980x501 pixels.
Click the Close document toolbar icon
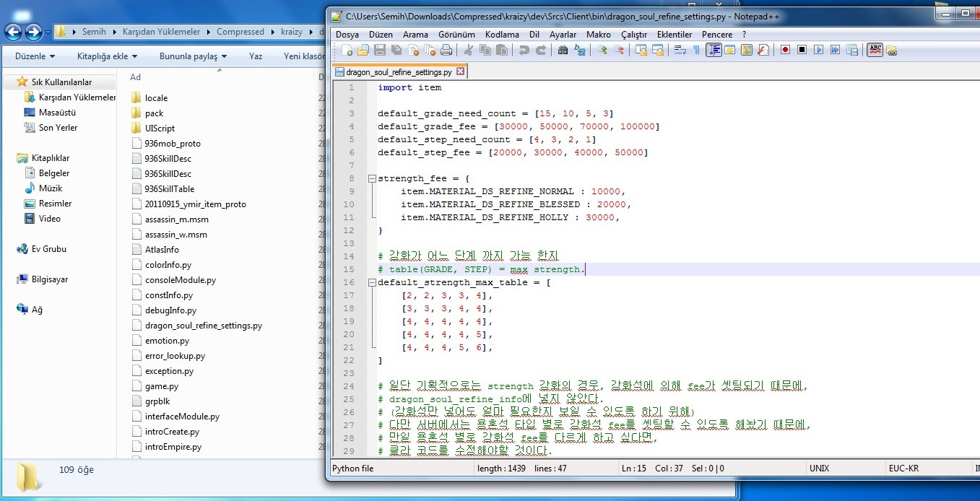point(413,50)
